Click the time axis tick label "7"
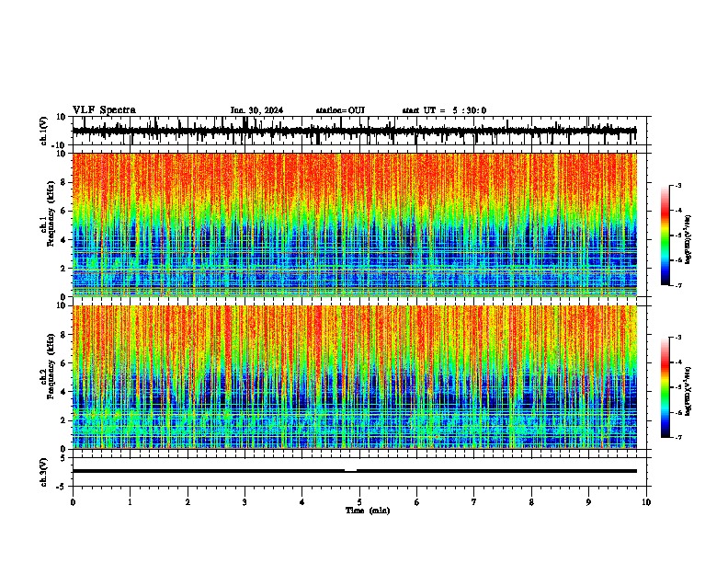This screenshot has height=563, width=728. pos(474,502)
